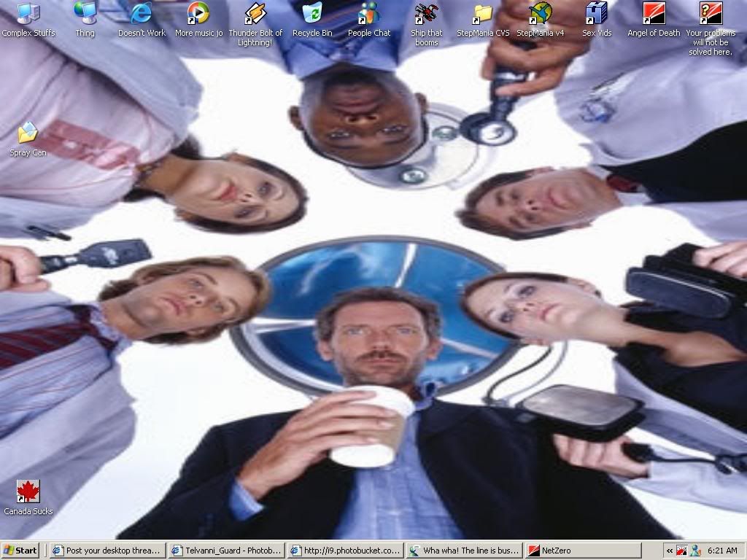This screenshot has height=560, width=747.
Task: Open Your problems will not be solved here
Action: (710, 13)
